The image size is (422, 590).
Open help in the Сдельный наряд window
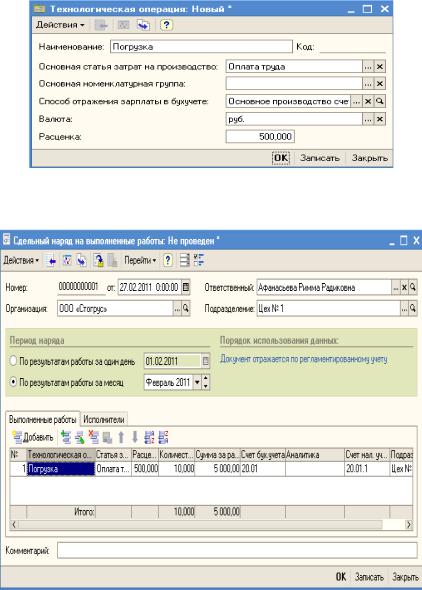168,260
